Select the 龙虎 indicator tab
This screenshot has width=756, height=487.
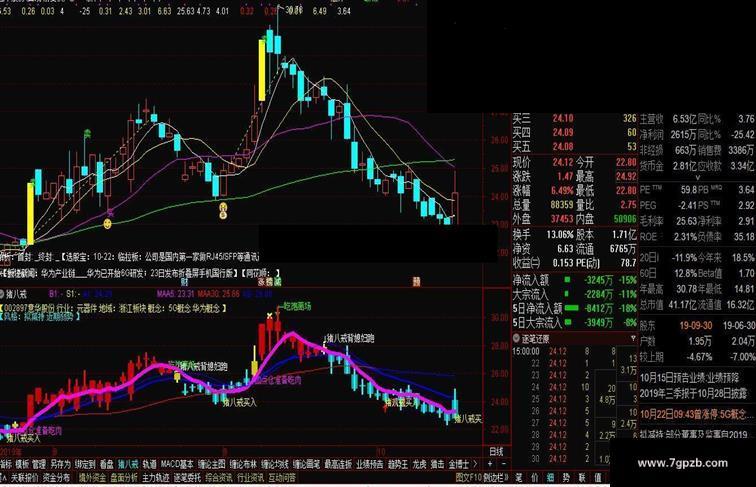pyautogui.click(x=419, y=464)
